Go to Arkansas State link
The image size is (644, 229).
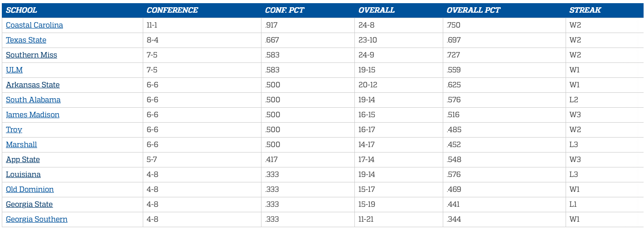coord(33,85)
